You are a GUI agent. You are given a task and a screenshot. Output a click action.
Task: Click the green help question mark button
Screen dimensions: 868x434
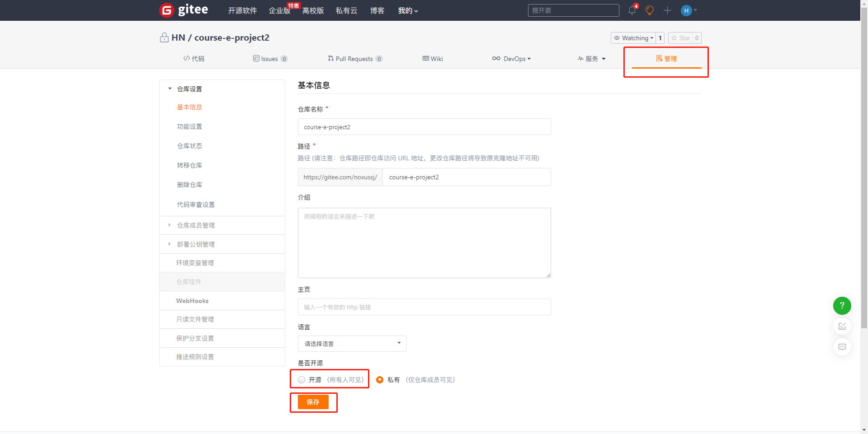click(x=842, y=306)
